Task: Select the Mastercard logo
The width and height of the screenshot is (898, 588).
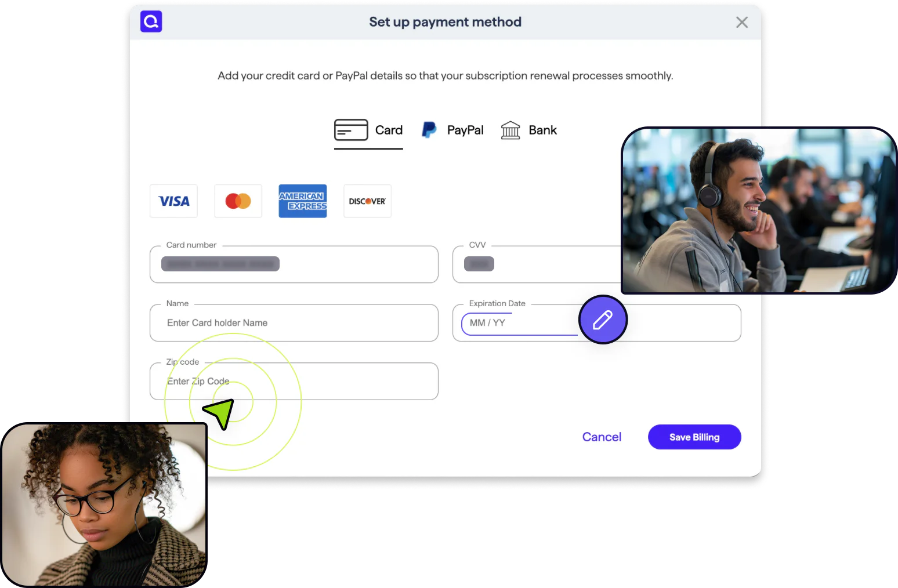Action: [x=238, y=201]
